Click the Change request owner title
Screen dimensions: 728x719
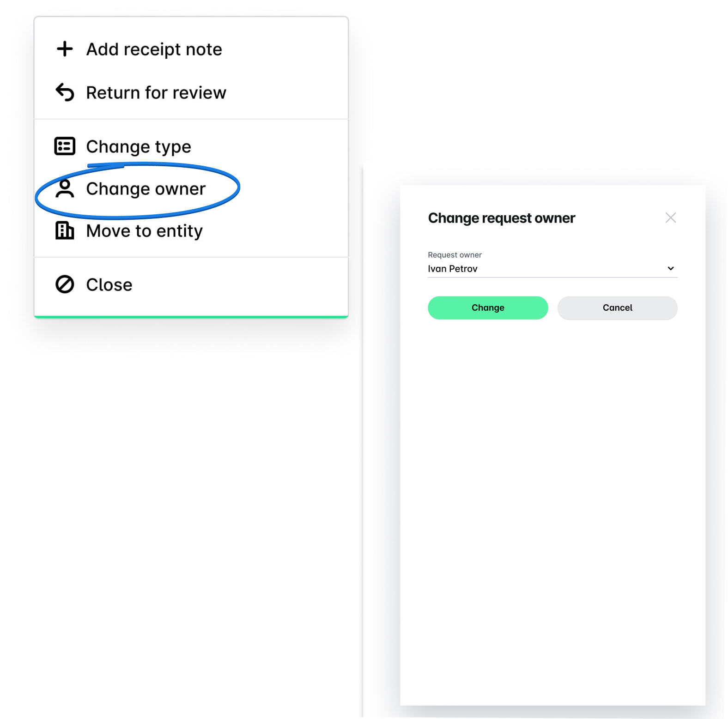click(501, 218)
